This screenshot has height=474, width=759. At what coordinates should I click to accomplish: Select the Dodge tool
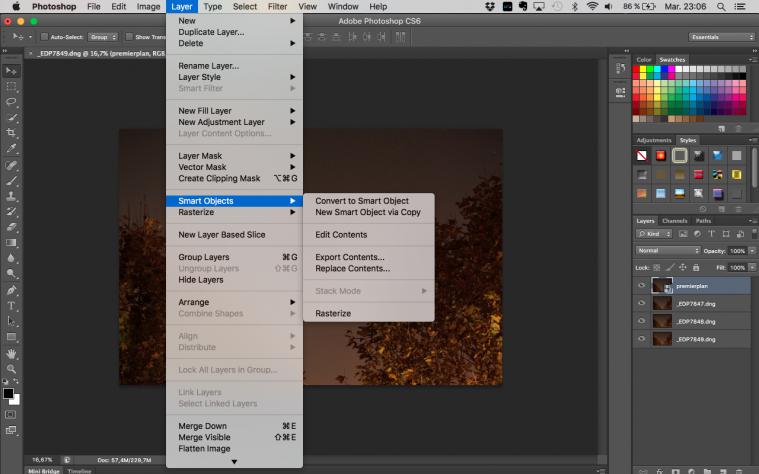coord(11,274)
